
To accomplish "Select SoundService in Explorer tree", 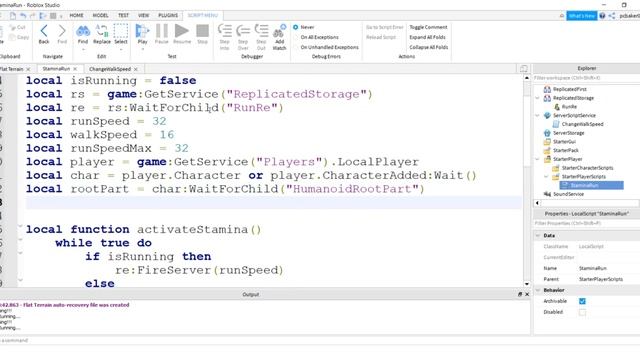I will pyautogui.click(x=568, y=194).
